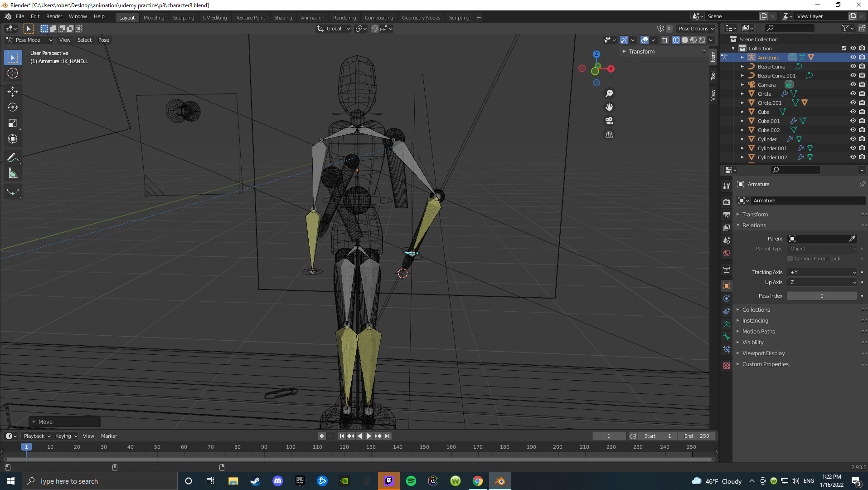Open Bone properties tab icon
The height and width of the screenshot is (490, 868).
[x=727, y=337]
